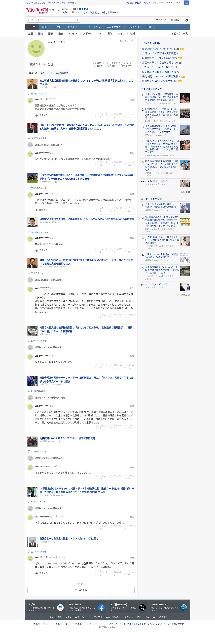
Task: Click うーん on 知ってるなら教えて comment
Action: [x=129, y=366]
